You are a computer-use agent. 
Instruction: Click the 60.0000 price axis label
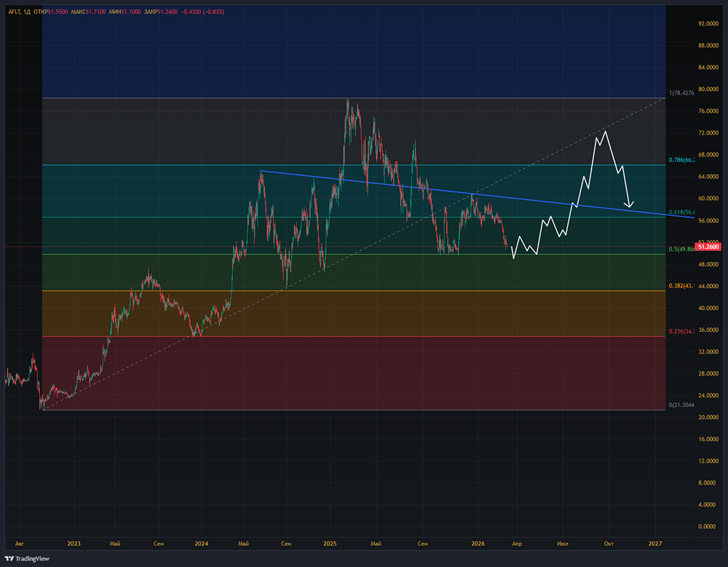[x=708, y=198]
